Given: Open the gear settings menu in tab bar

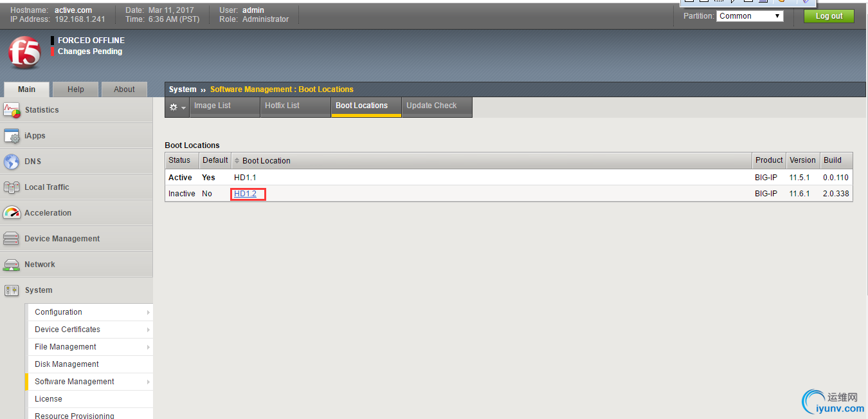Looking at the screenshot, I should [177, 107].
